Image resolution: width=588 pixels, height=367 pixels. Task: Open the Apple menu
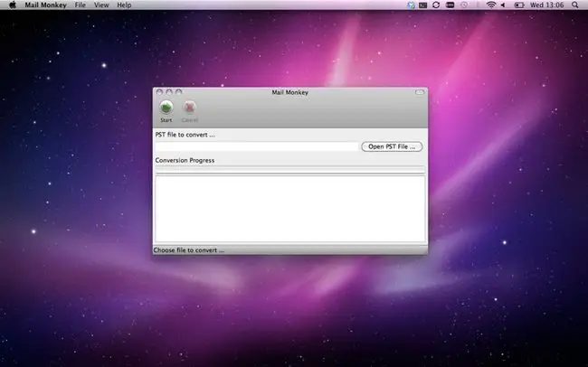(x=13, y=5)
